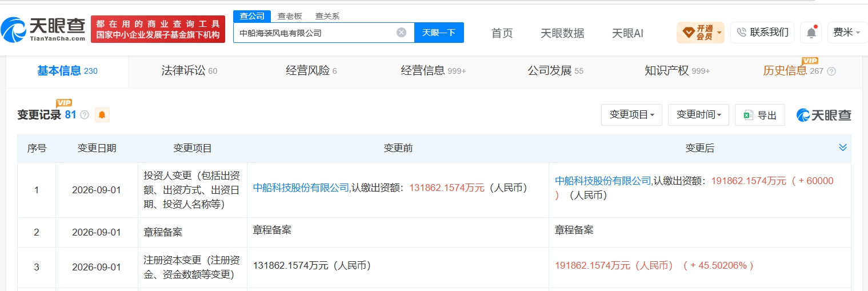Select the 查老板 search mode tab
The height and width of the screenshot is (291, 868).
tap(290, 16)
